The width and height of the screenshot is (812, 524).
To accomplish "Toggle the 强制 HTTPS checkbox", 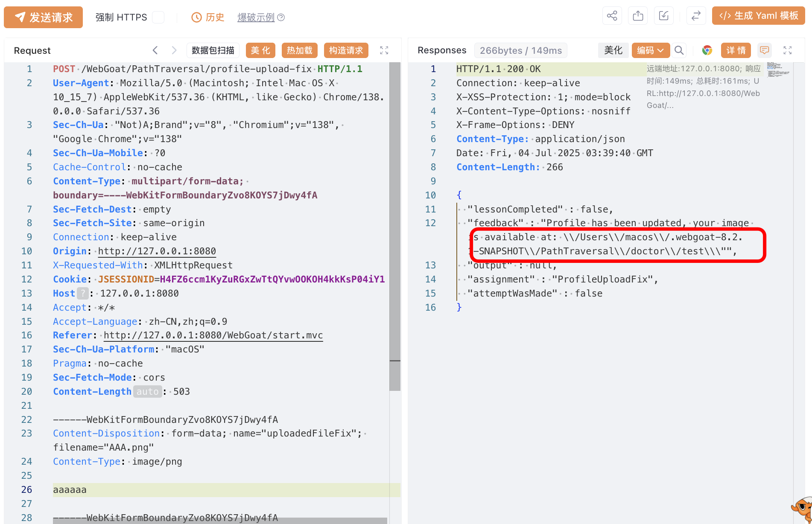I will click(158, 17).
